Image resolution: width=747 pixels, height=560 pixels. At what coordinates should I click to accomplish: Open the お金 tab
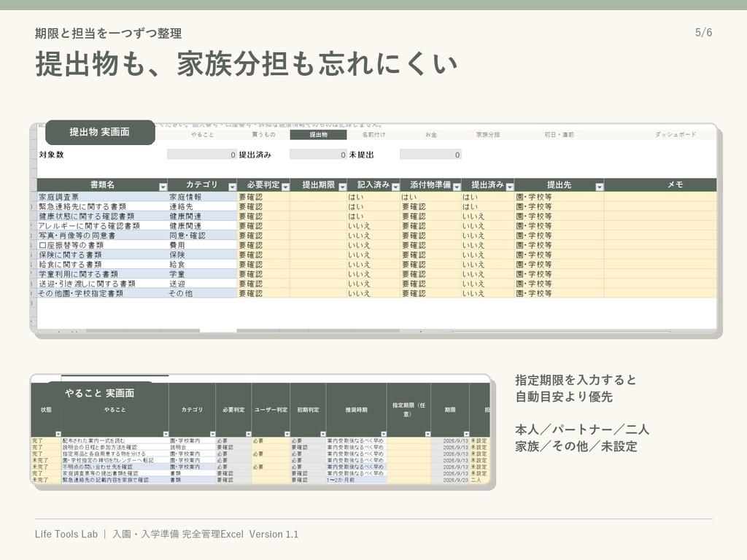pos(430,135)
